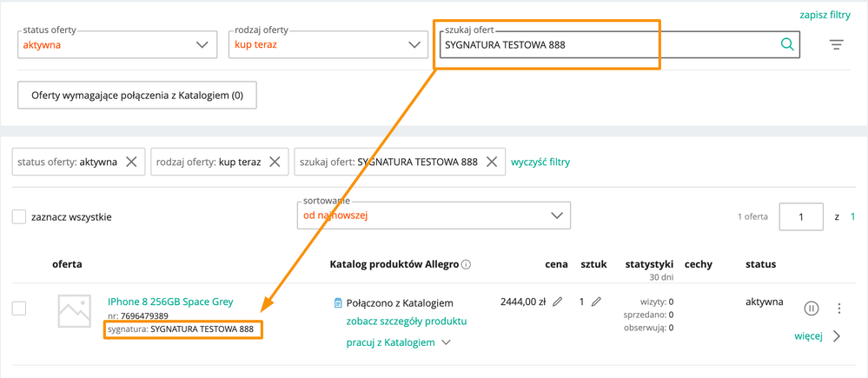Tick the zaznacz wszystkie checkbox
868x378 pixels.
[x=19, y=217]
